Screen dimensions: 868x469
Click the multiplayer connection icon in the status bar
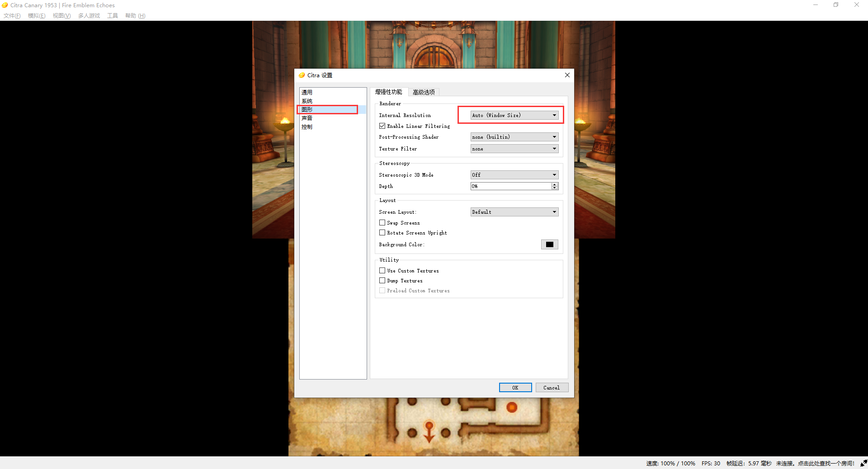[863, 463]
